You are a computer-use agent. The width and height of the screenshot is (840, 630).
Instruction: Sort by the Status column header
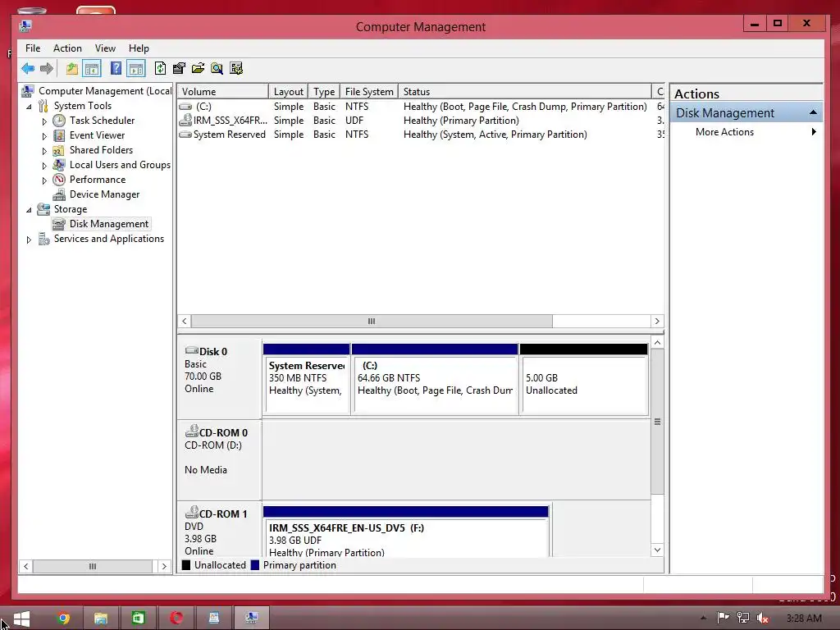524,92
